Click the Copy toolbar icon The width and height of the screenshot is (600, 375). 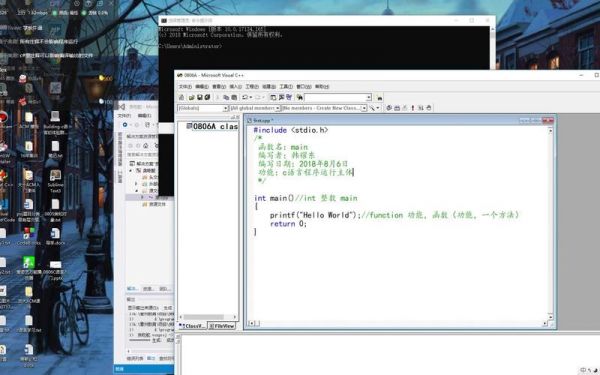tap(226, 98)
